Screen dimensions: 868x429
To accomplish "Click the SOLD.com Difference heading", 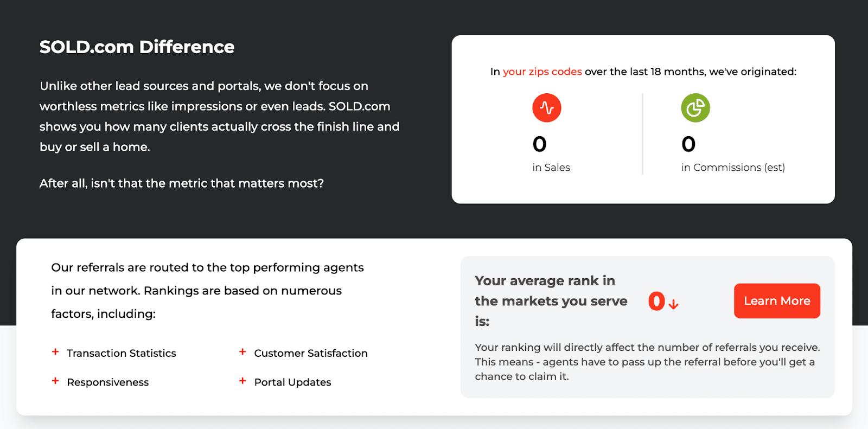I will pos(137,47).
